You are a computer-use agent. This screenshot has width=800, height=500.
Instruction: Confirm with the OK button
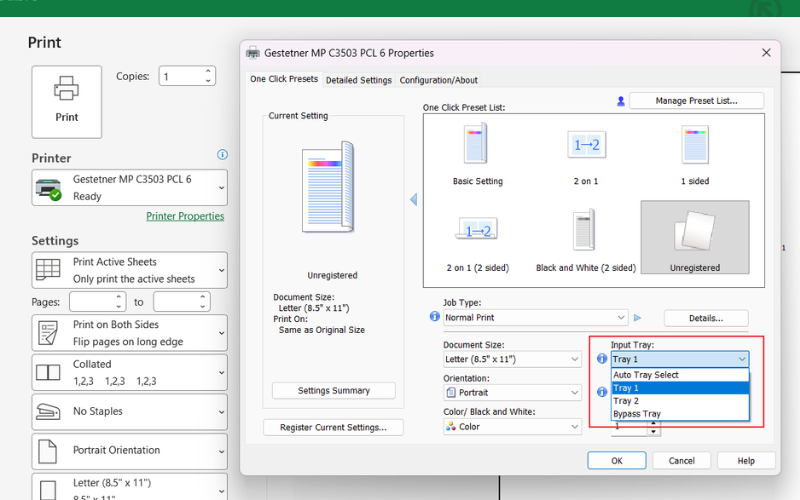click(617, 461)
